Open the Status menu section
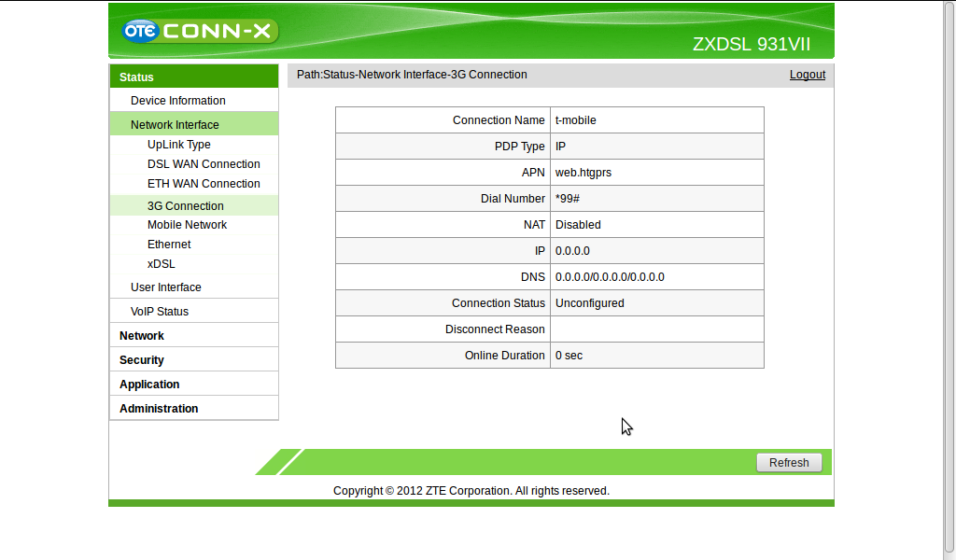The height and width of the screenshot is (560, 956). (x=194, y=77)
